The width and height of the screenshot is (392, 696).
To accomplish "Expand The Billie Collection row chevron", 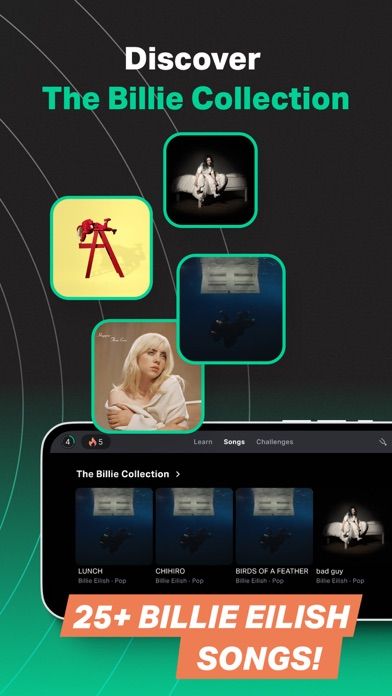I will [x=178, y=474].
